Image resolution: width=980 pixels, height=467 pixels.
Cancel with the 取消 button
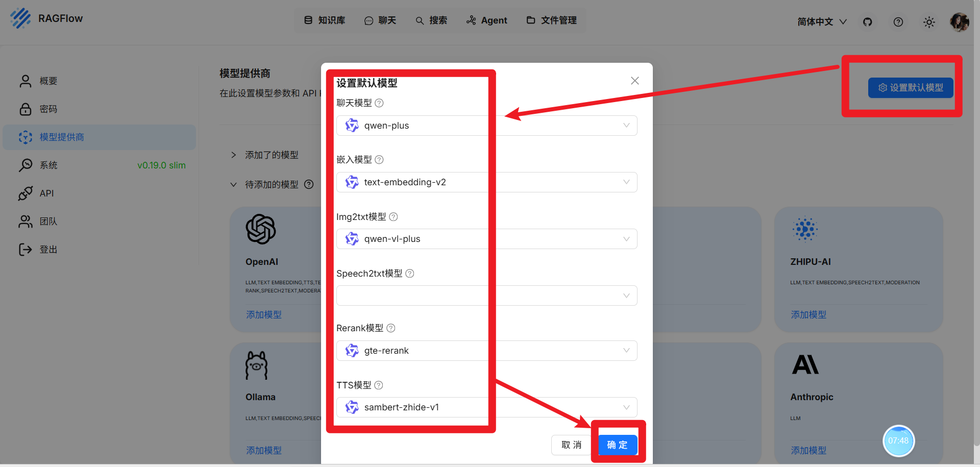(572, 445)
